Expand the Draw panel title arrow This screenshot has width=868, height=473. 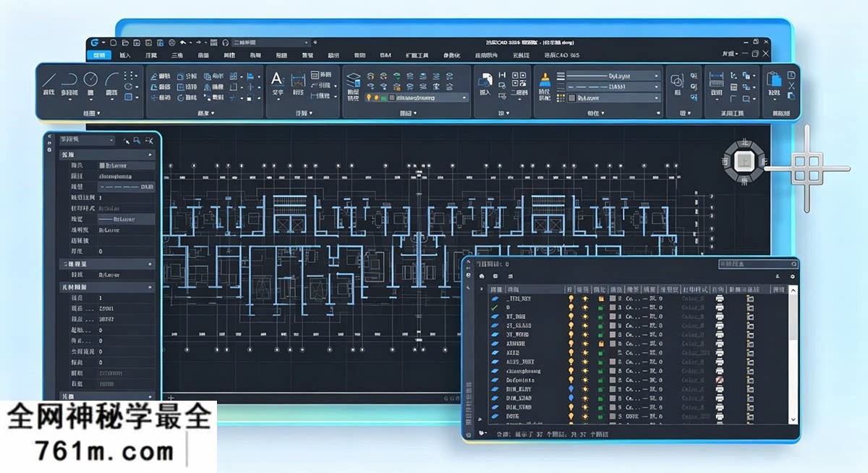99,113
